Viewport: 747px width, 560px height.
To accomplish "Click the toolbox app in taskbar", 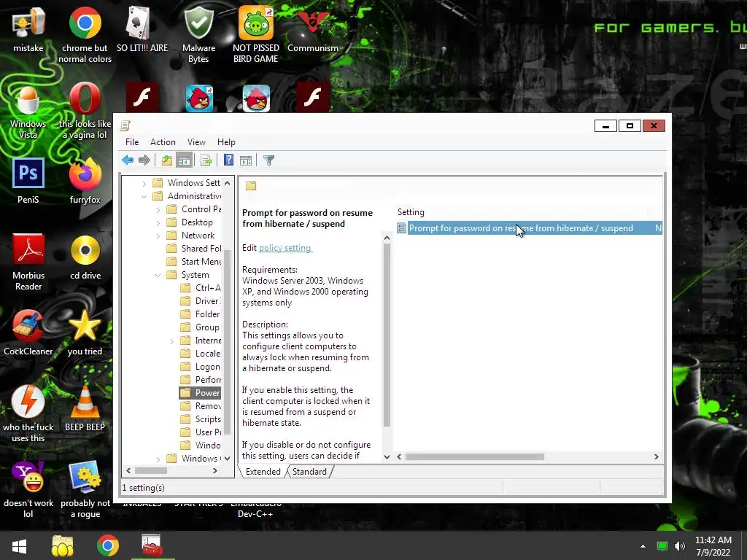I will (152, 545).
